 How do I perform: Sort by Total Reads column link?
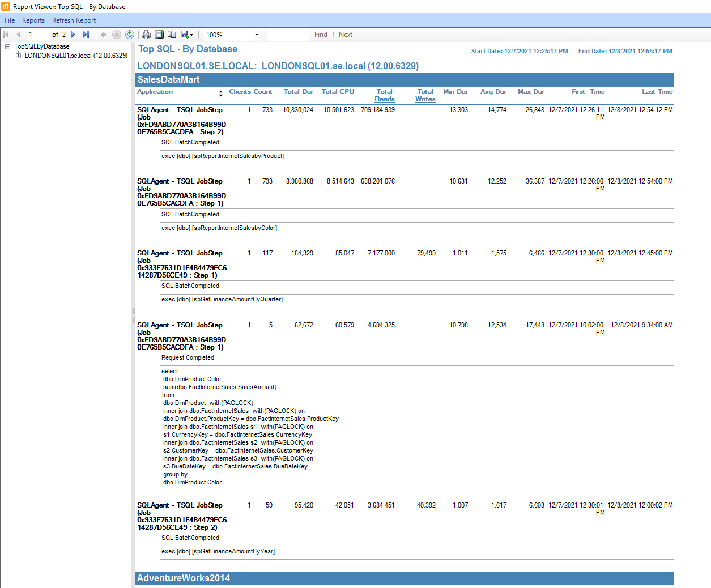pos(385,95)
